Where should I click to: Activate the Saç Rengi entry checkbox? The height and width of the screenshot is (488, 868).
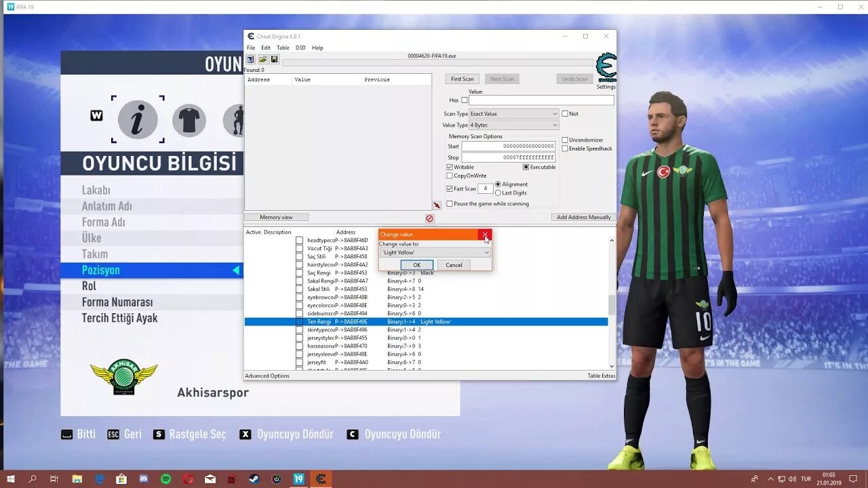point(299,272)
